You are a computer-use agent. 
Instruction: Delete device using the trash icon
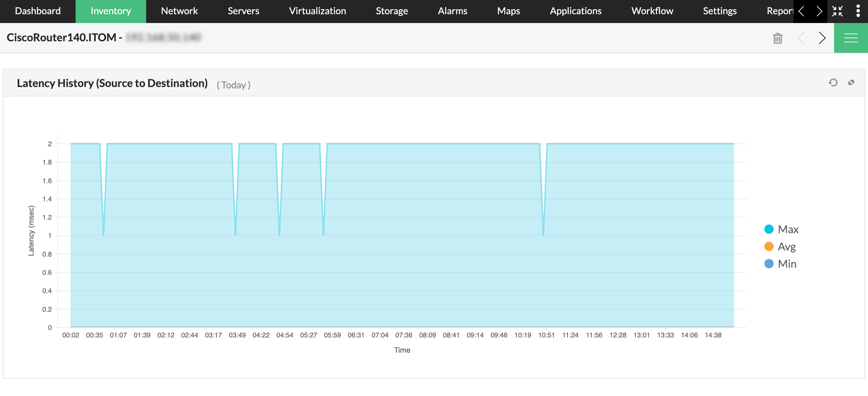click(x=777, y=38)
